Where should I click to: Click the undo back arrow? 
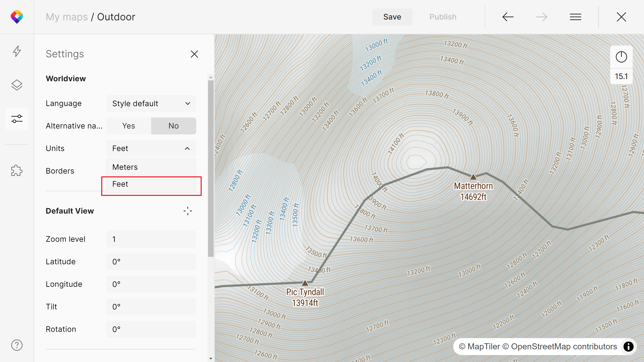coord(508,17)
